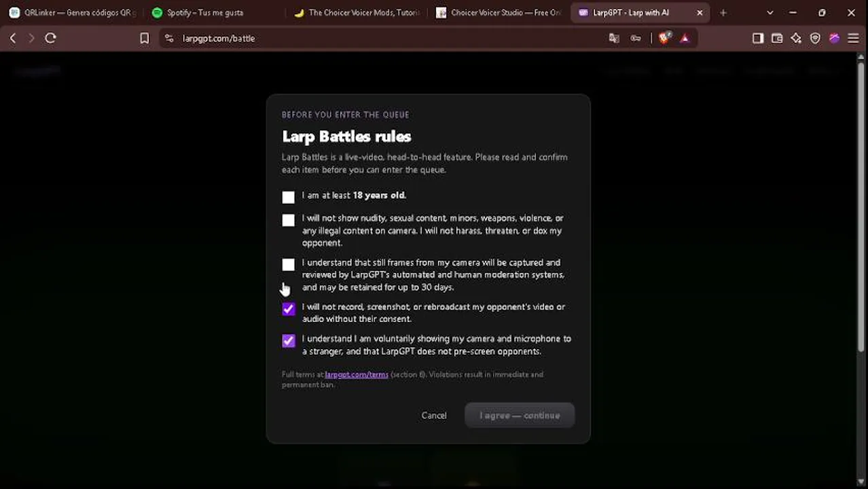Switch to The Choicer Voicer Mods tab
This screenshot has width=868, height=489.
[357, 13]
